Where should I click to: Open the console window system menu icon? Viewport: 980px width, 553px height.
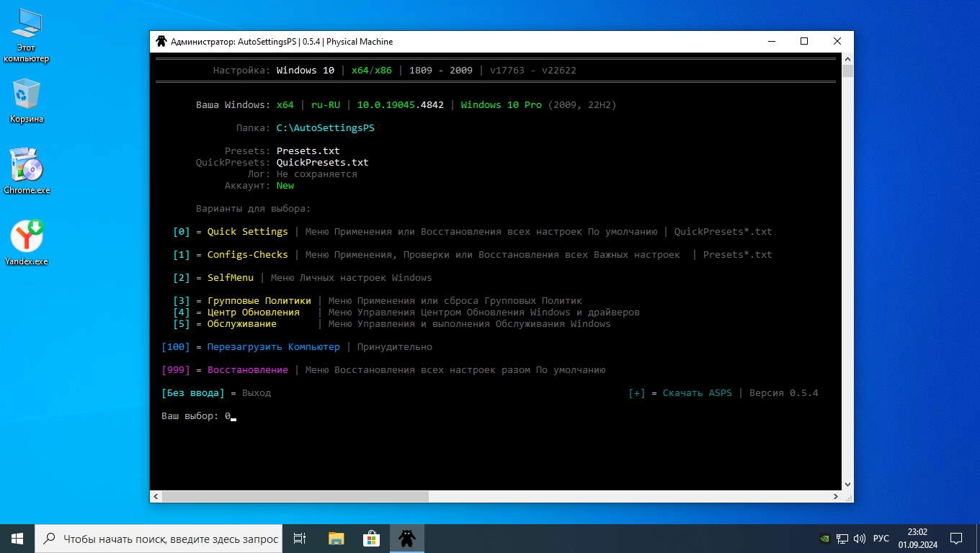(x=161, y=42)
